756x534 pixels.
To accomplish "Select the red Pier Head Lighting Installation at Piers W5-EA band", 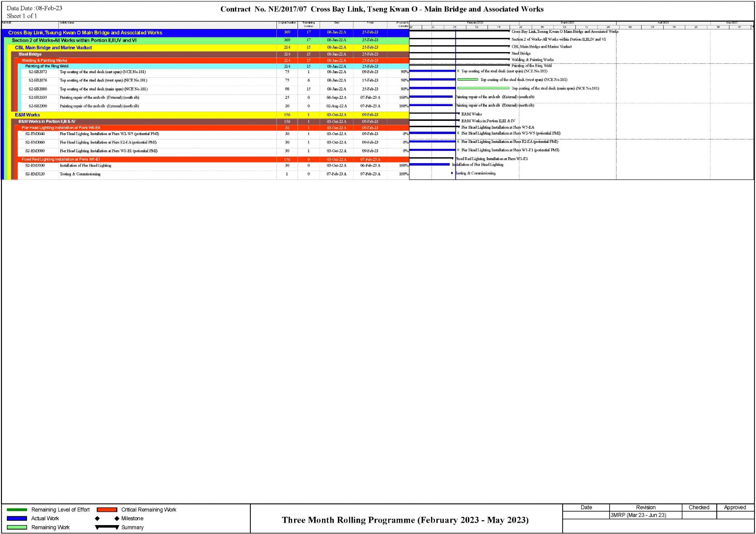I will coord(212,128).
